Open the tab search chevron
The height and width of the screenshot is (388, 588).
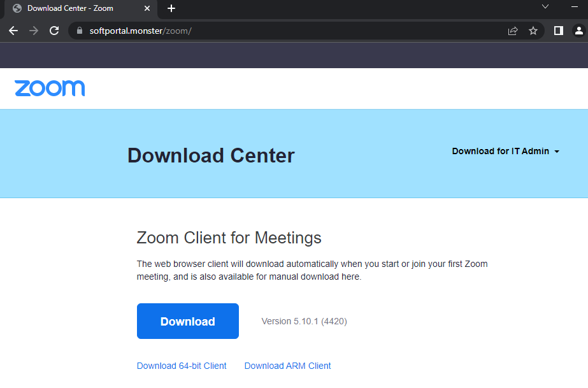tap(545, 7)
